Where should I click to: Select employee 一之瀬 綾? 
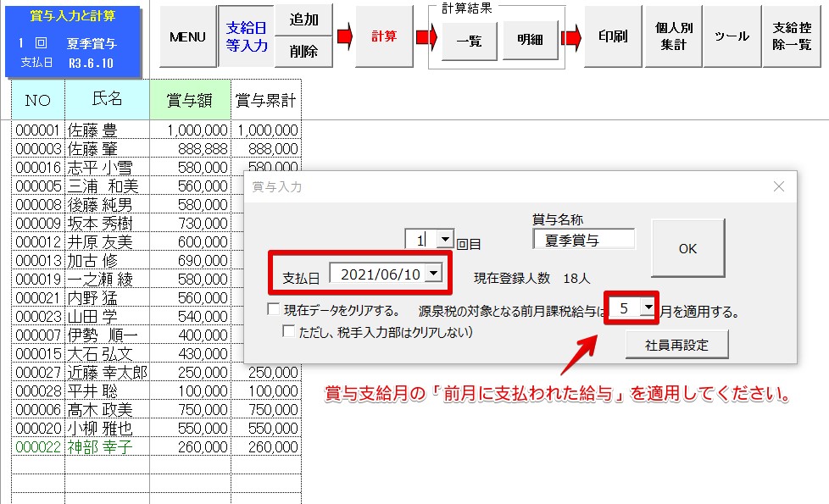click(x=108, y=279)
